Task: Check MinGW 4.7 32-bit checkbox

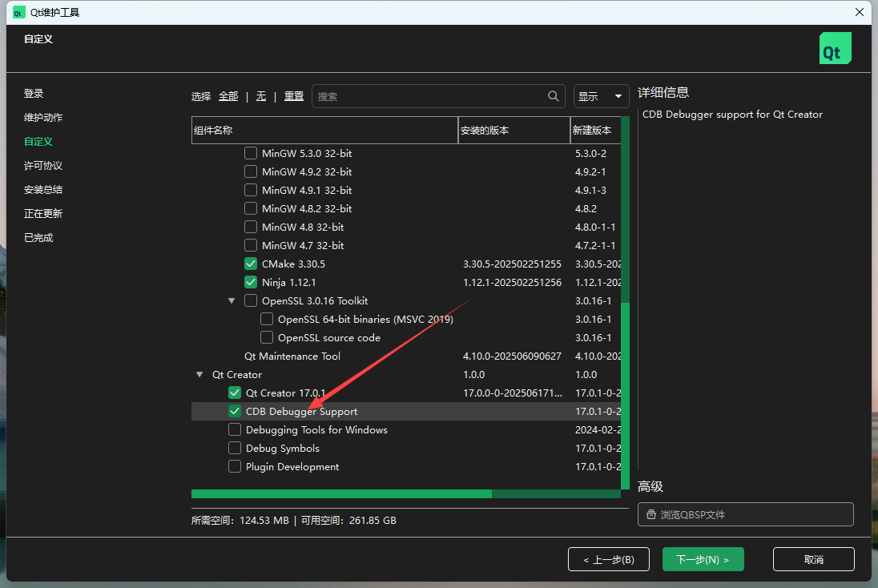Action: (x=251, y=245)
